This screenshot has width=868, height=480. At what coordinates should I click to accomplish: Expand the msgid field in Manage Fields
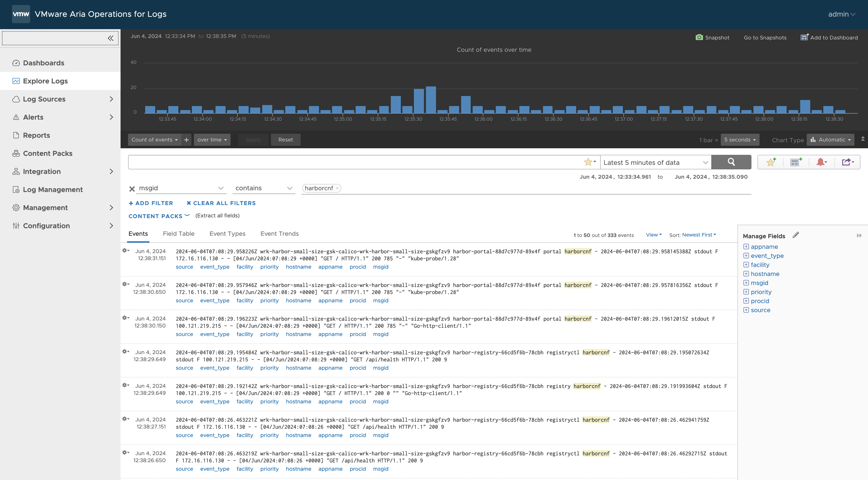pyautogui.click(x=746, y=283)
